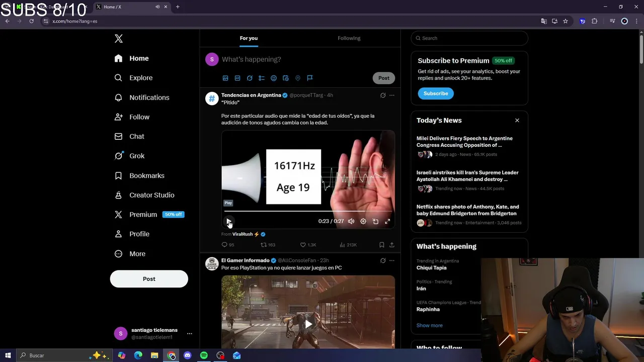Schedule the post with calendar icon
This screenshot has width=644, height=362.
click(x=286, y=78)
